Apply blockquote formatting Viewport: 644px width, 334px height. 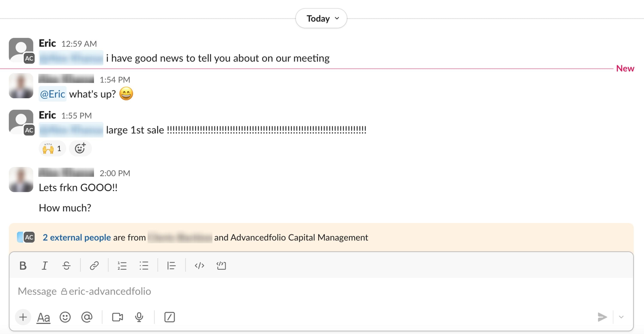tap(172, 266)
